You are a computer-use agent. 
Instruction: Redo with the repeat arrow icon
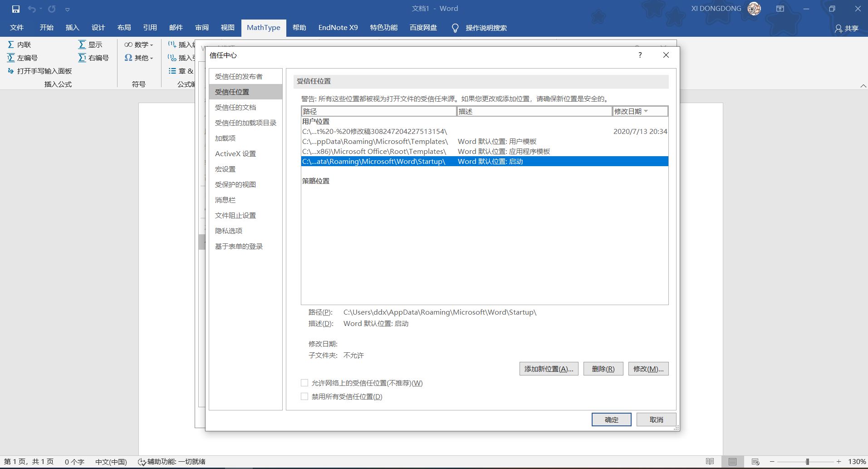click(x=52, y=9)
